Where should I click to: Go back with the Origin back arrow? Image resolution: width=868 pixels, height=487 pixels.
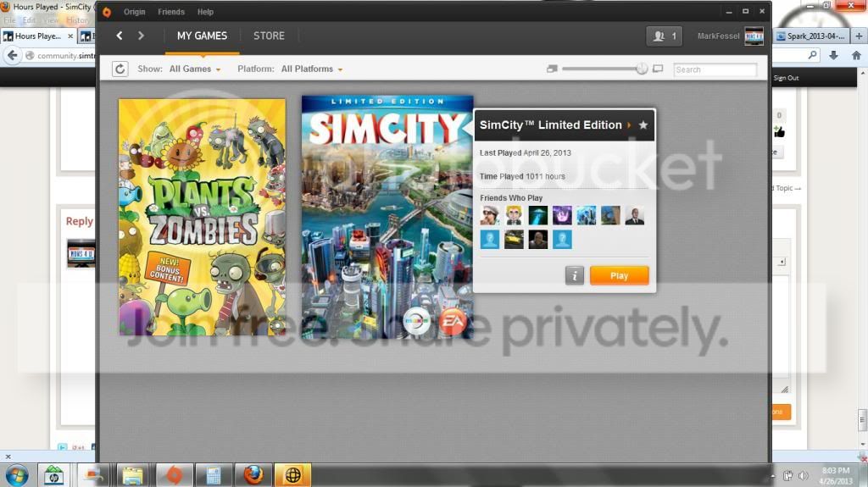click(120, 36)
